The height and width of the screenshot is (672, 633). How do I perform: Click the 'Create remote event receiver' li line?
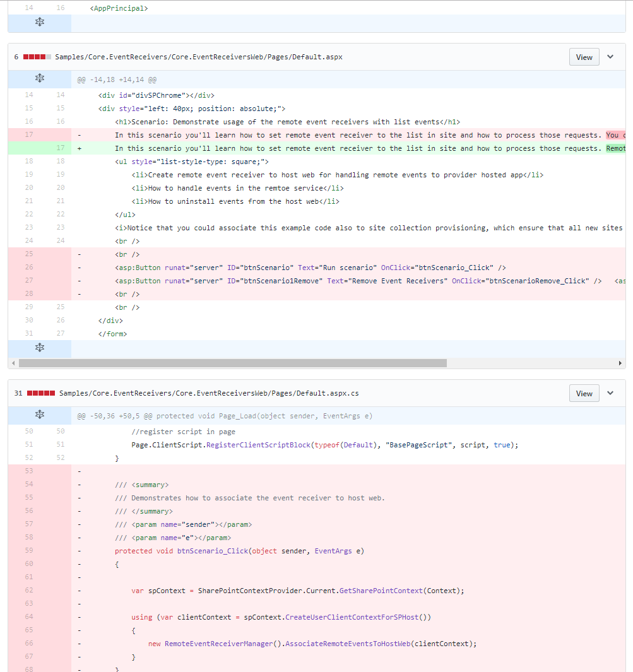pyautogui.click(x=337, y=175)
